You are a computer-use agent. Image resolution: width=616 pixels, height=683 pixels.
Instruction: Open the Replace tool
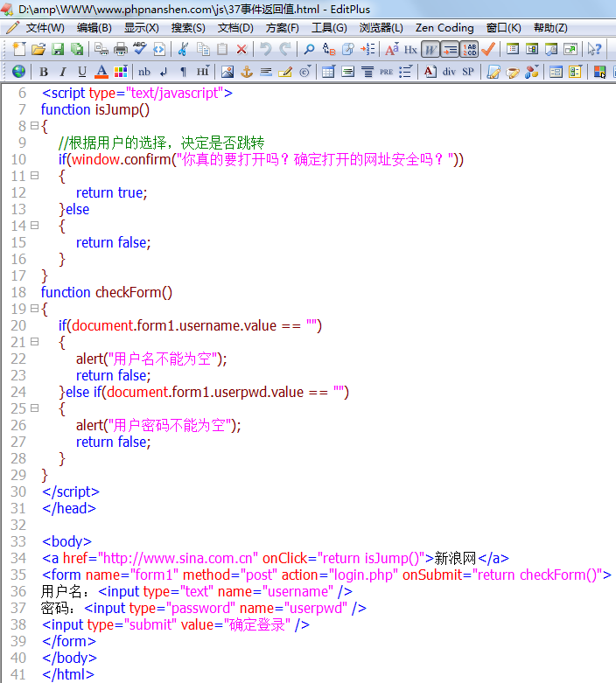pyautogui.click(x=329, y=49)
